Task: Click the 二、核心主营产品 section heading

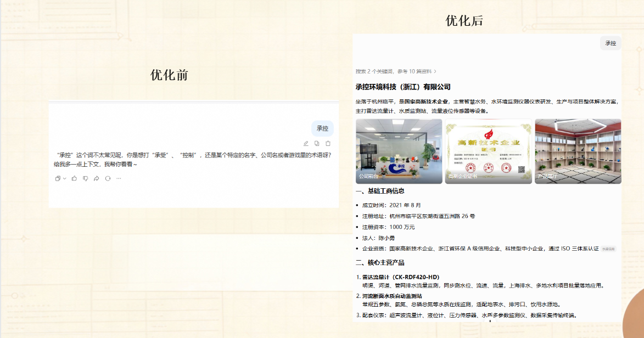Action: pyautogui.click(x=380, y=262)
